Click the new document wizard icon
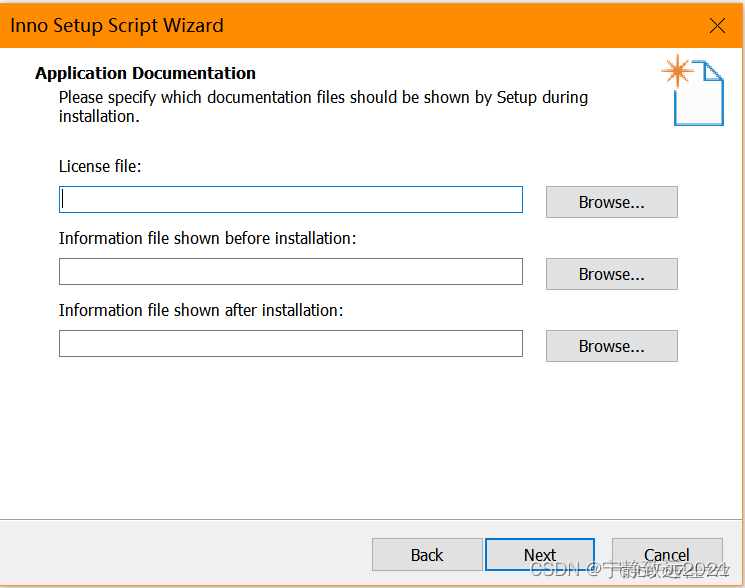The height and width of the screenshot is (588, 745). (693, 90)
